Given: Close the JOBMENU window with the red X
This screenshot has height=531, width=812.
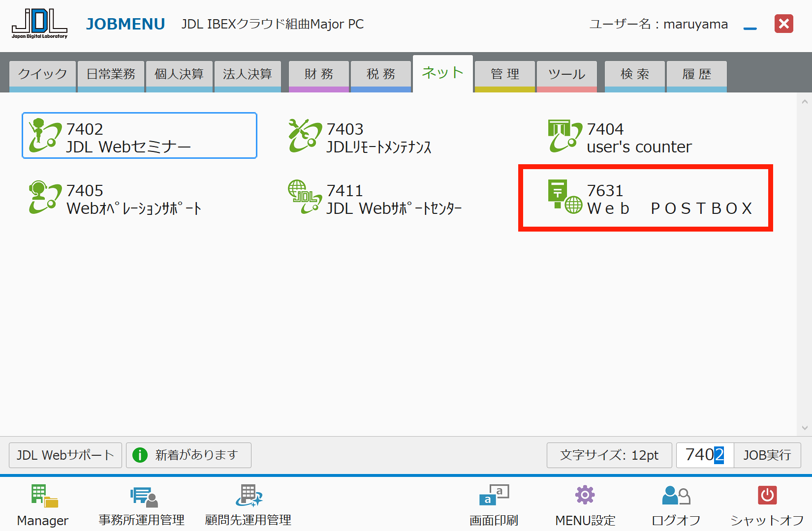Looking at the screenshot, I should 784,24.
